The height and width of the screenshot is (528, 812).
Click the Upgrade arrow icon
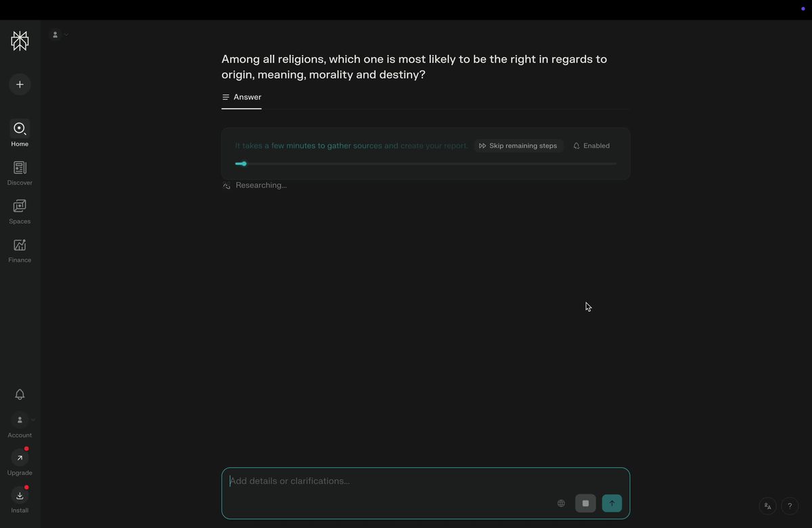pyautogui.click(x=20, y=458)
